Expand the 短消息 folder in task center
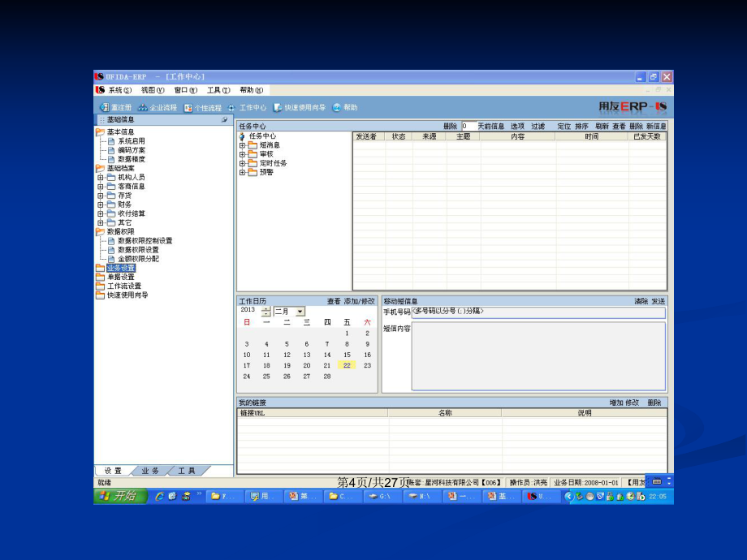747x560 pixels. (x=242, y=145)
